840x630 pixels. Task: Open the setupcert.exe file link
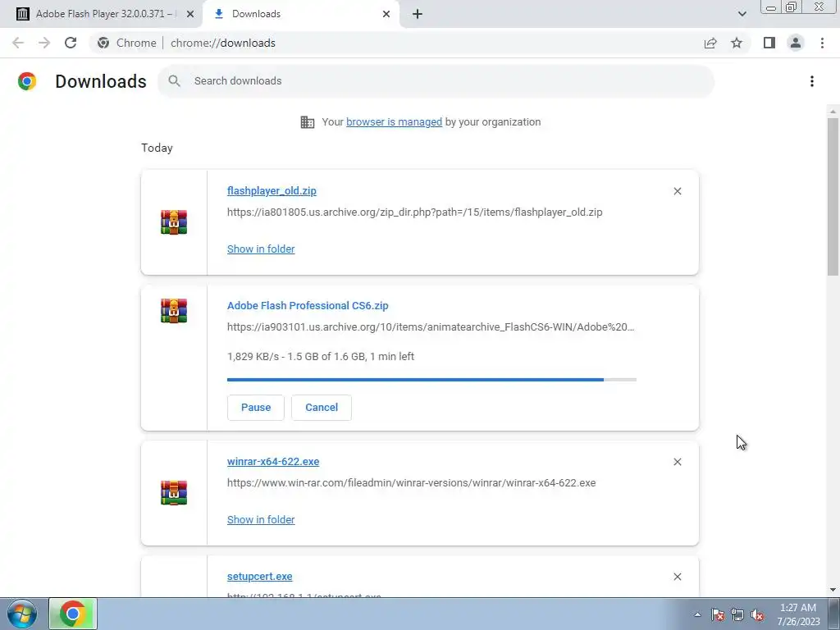pos(259,577)
